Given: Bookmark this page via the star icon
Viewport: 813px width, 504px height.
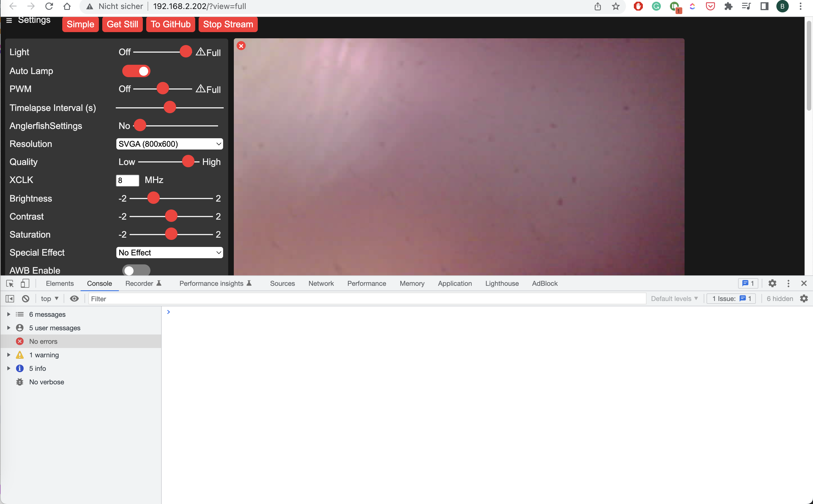Looking at the screenshot, I should point(616,6).
